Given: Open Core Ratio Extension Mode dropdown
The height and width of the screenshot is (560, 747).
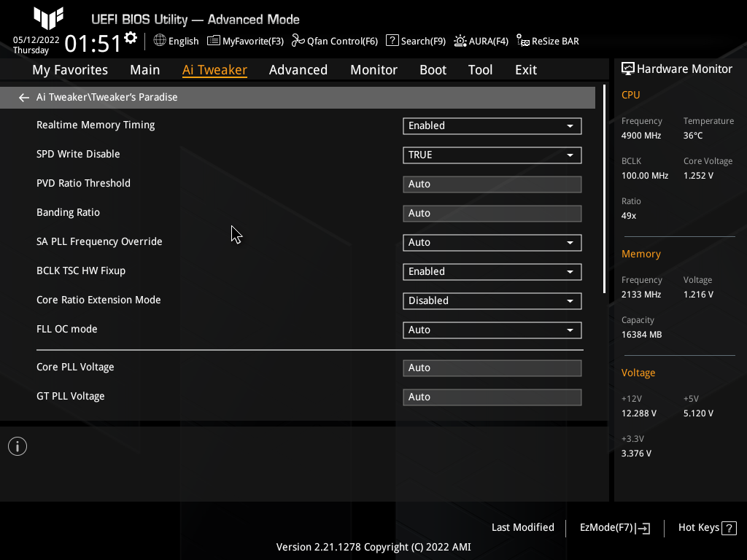Looking at the screenshot, I should click(x=492, y=301).
